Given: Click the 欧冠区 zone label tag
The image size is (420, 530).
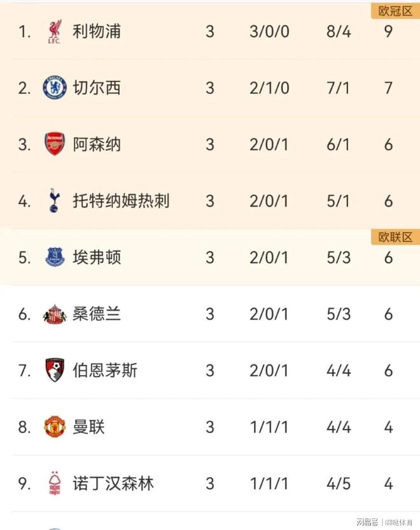Looking at the screenshot, I should pyautogui.click(x=395, y=11).
